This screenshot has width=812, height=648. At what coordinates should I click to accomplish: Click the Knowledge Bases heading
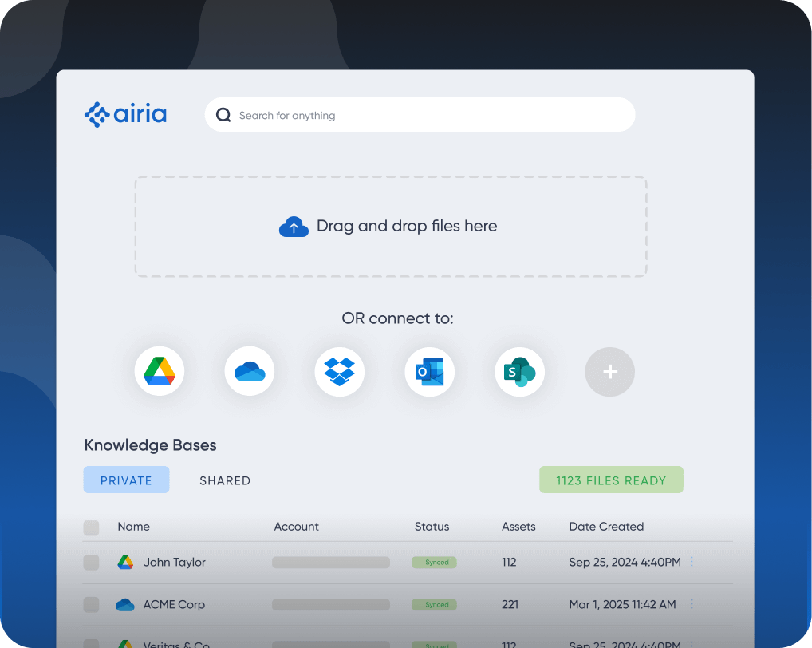tap(150, 445)
